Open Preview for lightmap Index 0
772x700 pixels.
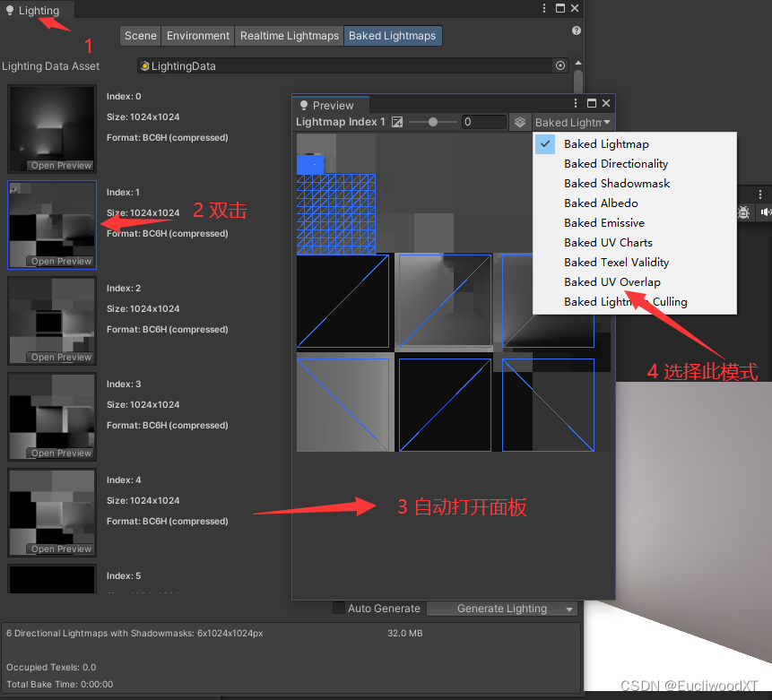pyautogui.click(x=61, y=166)
